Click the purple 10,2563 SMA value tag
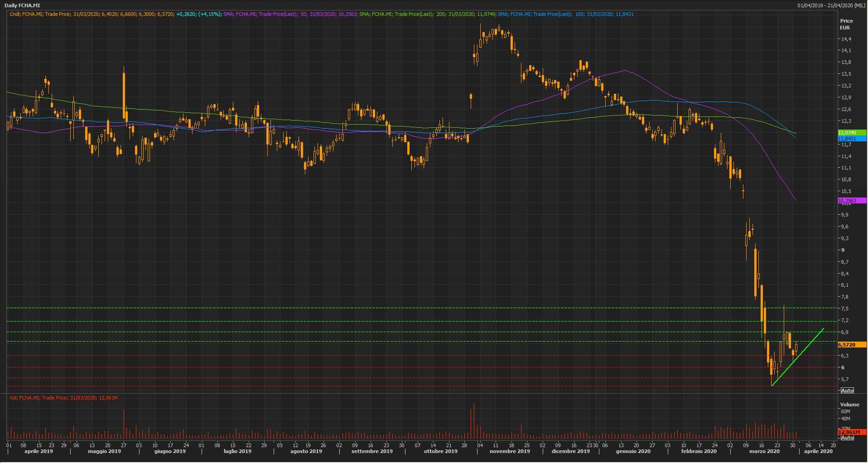868x463 pixels. point(851,201)
